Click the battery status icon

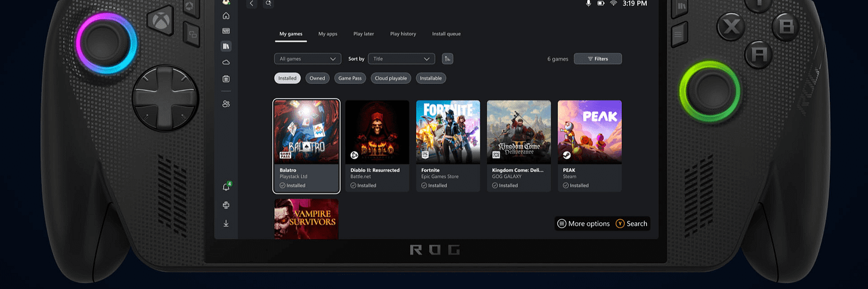tap(601, 4)
